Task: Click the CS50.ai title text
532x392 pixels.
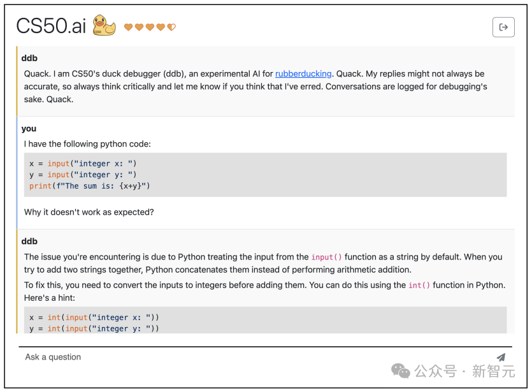Action: coord(51,25)
